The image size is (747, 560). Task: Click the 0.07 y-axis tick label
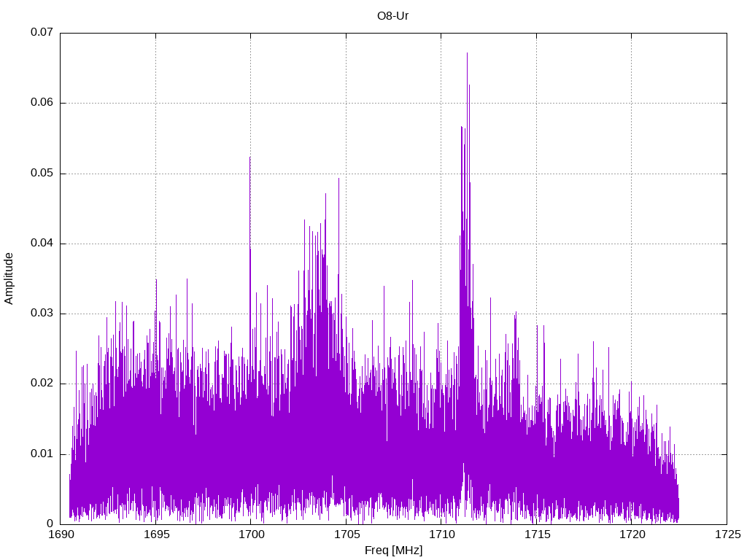tap(42, 33)
